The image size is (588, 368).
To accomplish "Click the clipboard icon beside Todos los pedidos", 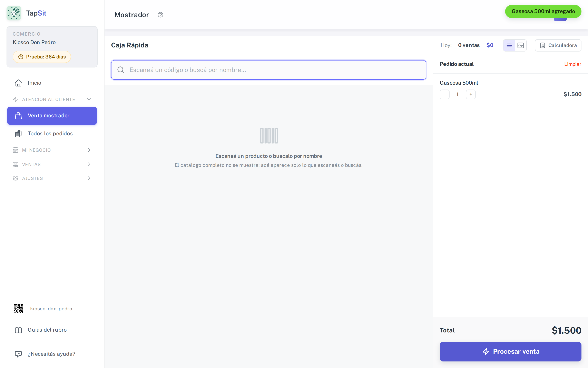I will pos(18,134).
